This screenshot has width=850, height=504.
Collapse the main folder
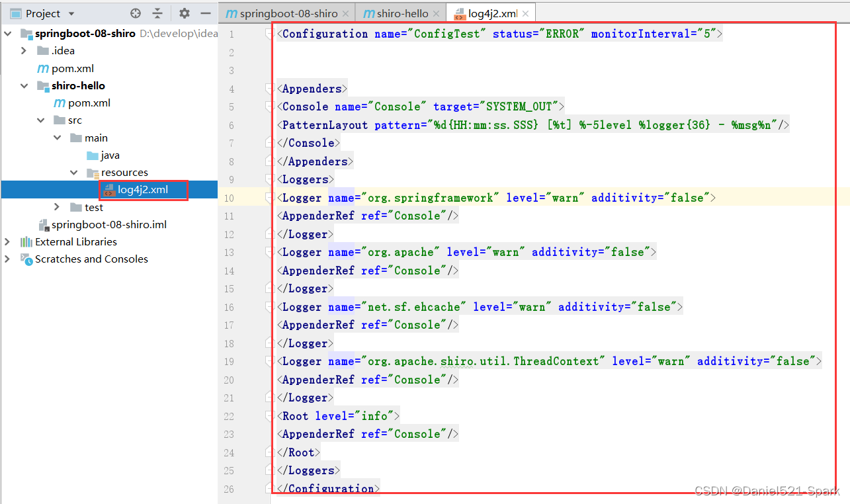[x=57, y=138]
